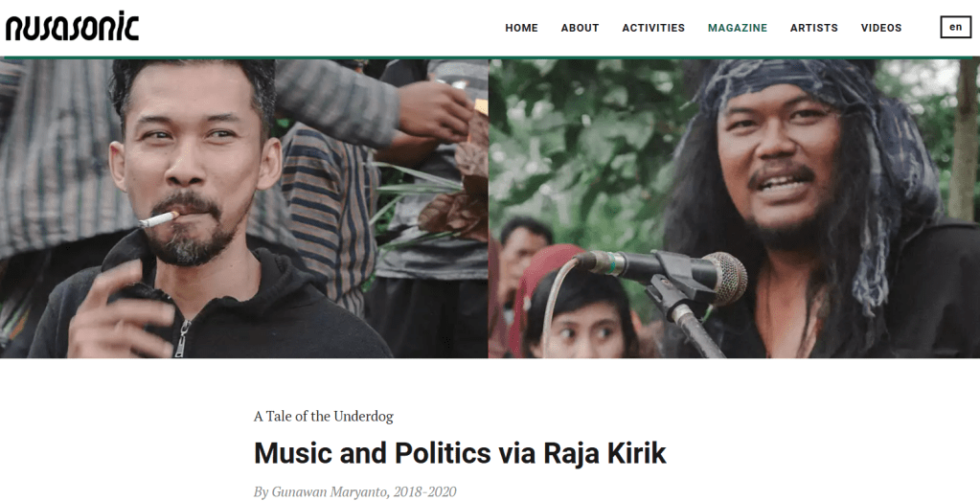Switch language with the en button
980x501 pixels.
(956, 27)
